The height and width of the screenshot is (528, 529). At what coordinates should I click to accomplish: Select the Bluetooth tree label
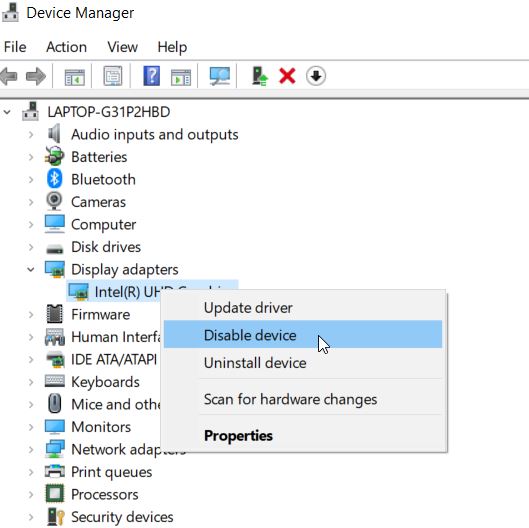103,179
